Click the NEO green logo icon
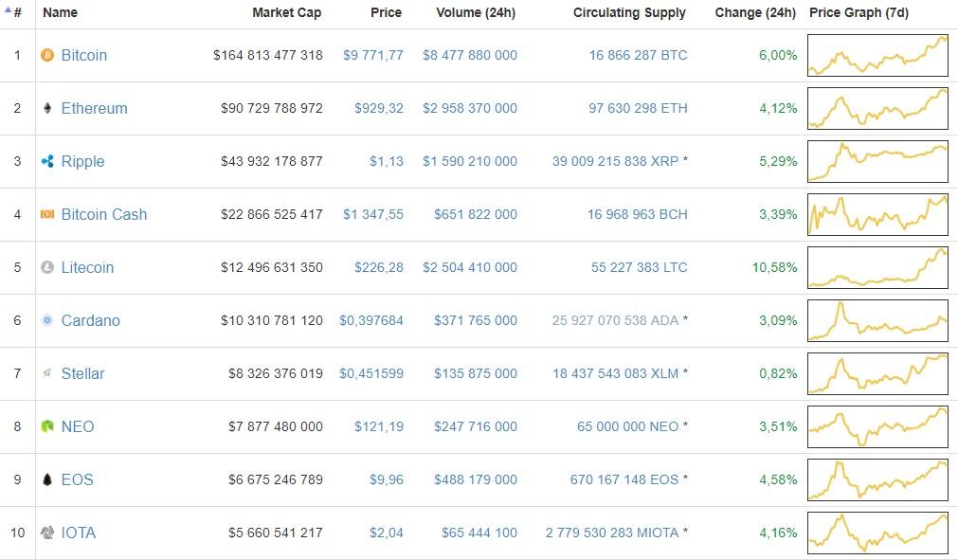 (47, 426)
